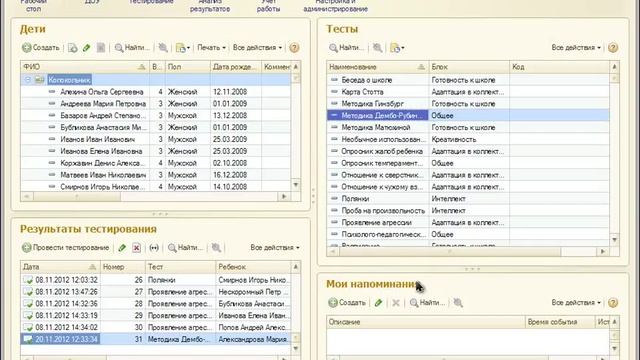640x360 pixels.
Task: Click the (↔) icon in the Результаты тестирования toolbar
Action: pyautogui.click(x=154, y=248)
